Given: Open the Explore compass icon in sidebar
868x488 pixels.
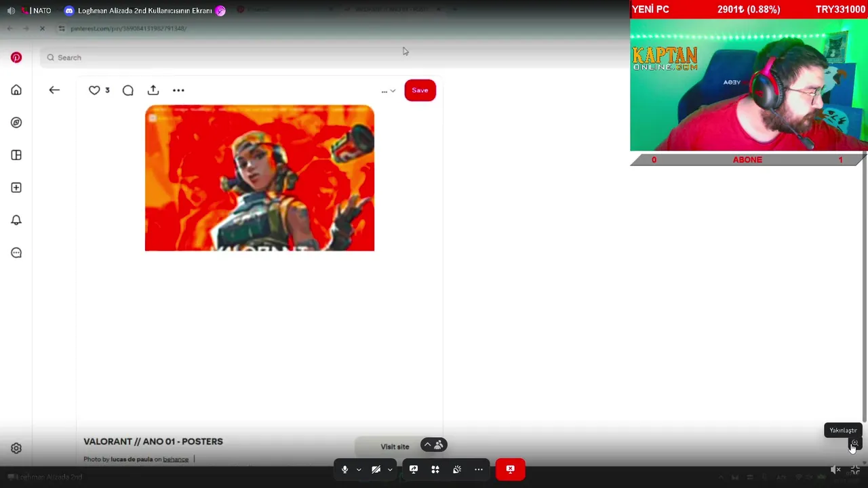Looking at the screenshot, I should pos(16,123).
